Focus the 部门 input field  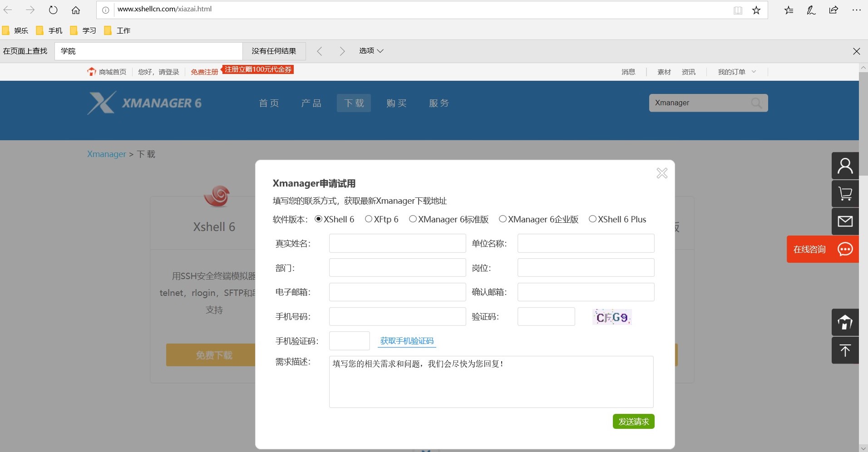pyautogui.click(x=398, y=268)
